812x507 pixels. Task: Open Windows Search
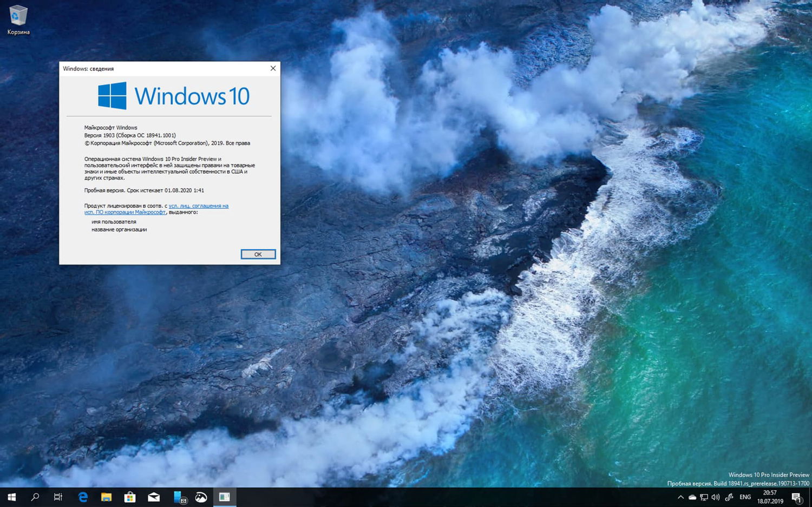tap(34, 497)
